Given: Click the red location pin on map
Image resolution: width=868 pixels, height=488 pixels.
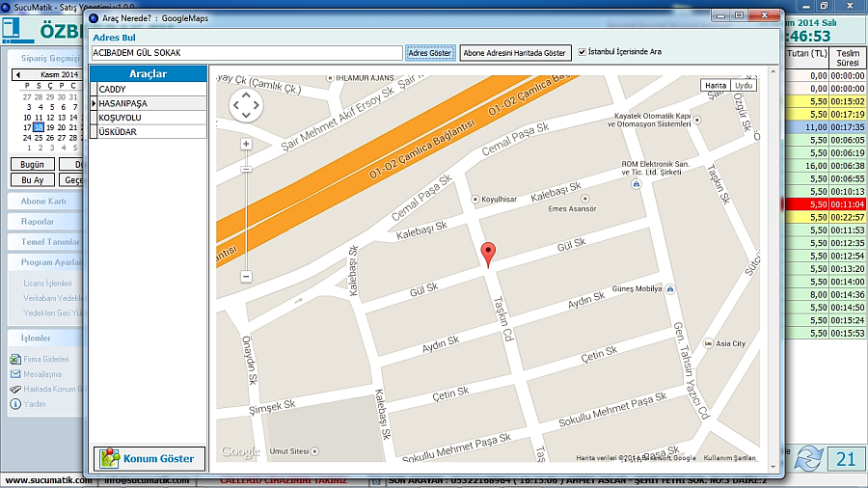Looking at the screenshot, I should (488, 255).
